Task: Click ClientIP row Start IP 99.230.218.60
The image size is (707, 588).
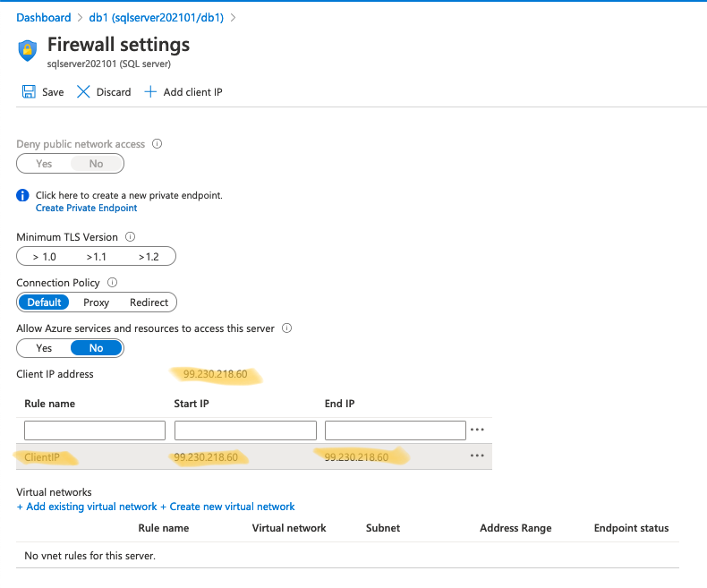Action: 206,456
